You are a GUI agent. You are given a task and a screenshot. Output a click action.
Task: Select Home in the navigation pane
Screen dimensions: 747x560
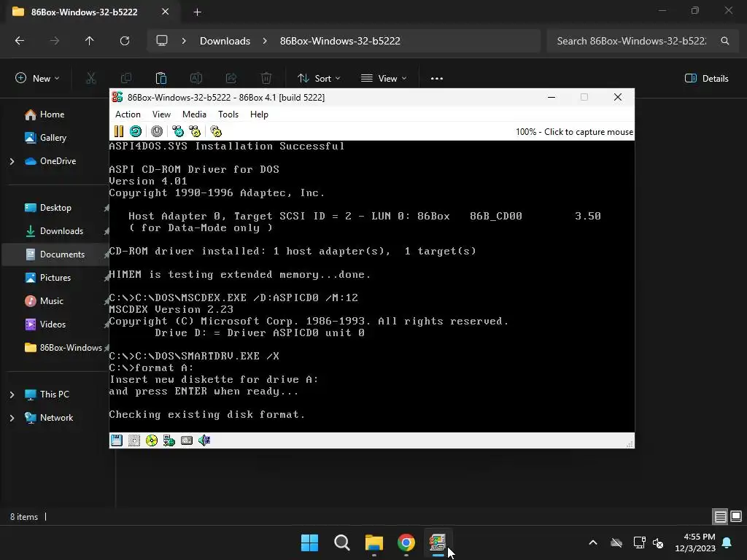tap(52, 114)
